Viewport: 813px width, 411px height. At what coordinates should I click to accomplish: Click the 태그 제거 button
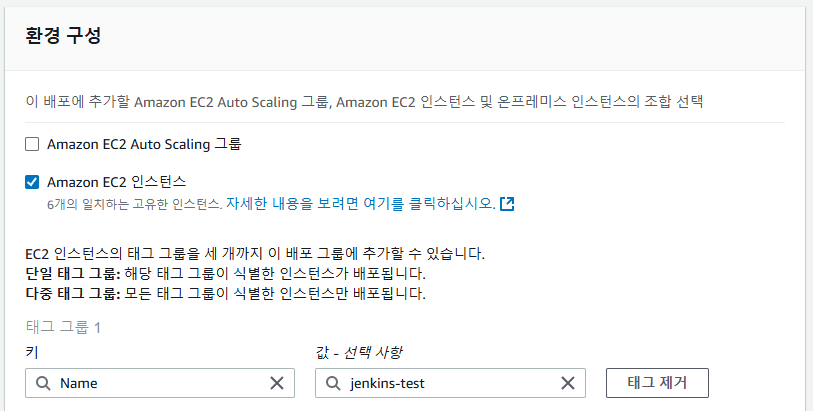[657, 383]
